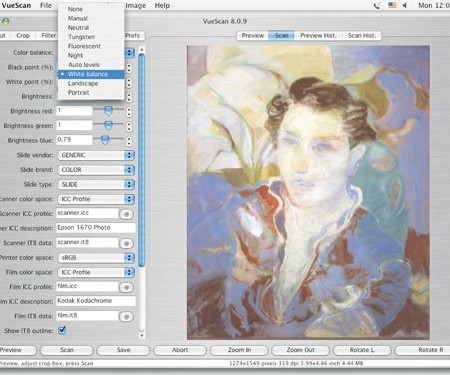Open the Color balance dropdown arrow

pos(129,53)
